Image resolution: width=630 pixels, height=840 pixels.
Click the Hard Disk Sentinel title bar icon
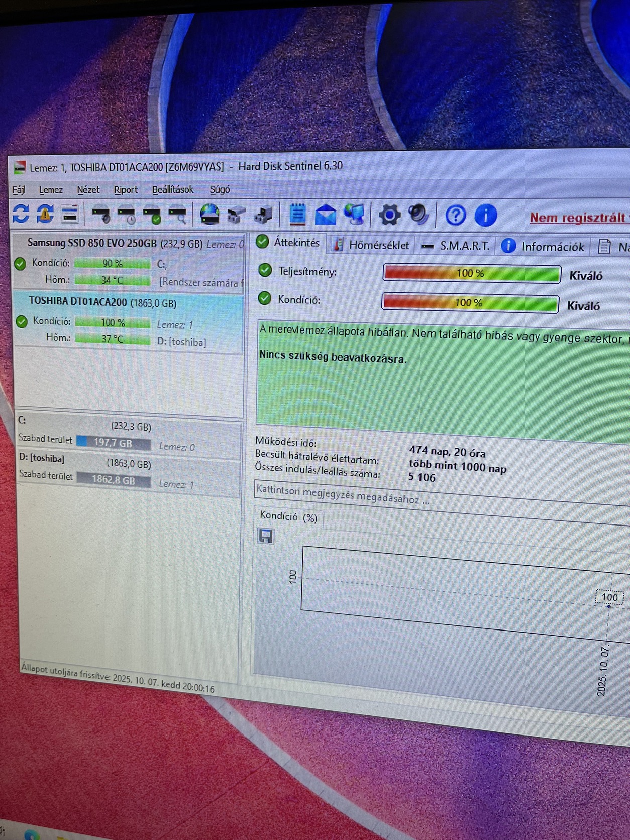pyautogui.click(x=20, y=168)
